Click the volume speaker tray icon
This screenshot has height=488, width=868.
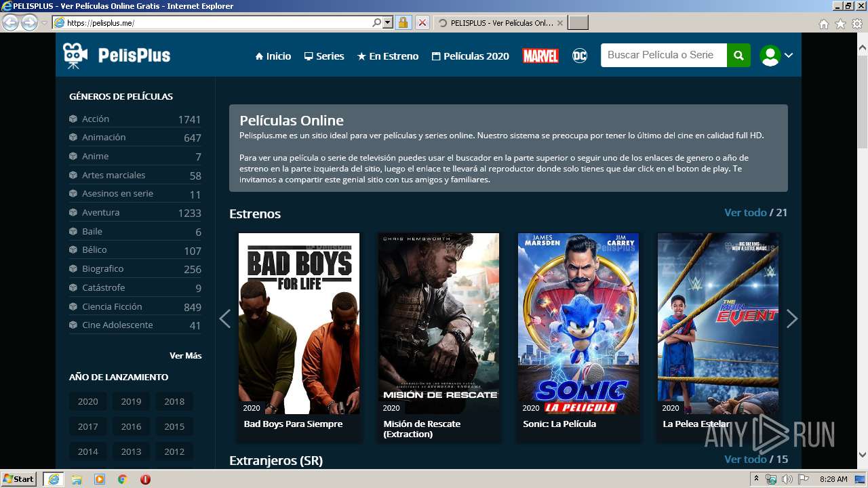pos(787,479)
